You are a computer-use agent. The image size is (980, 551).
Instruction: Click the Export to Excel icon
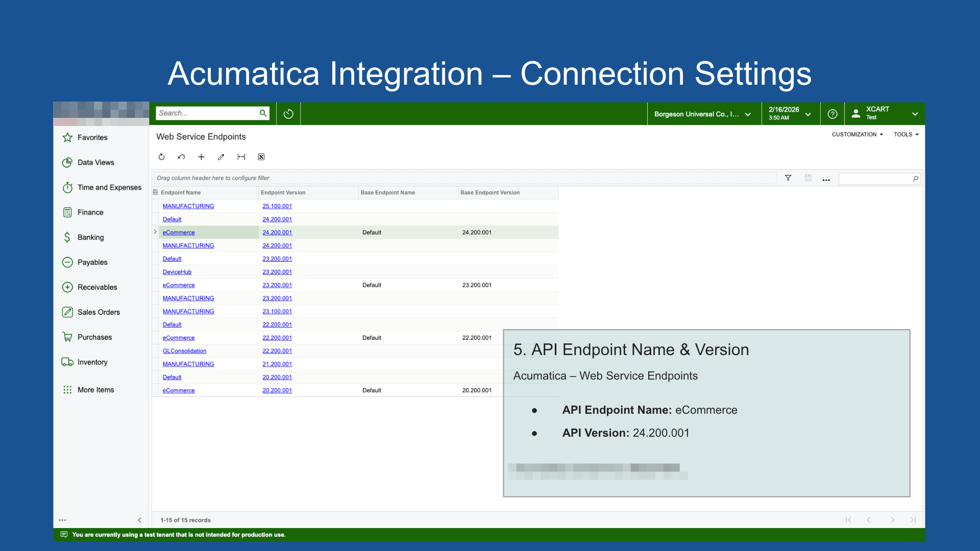click(261, 157)
